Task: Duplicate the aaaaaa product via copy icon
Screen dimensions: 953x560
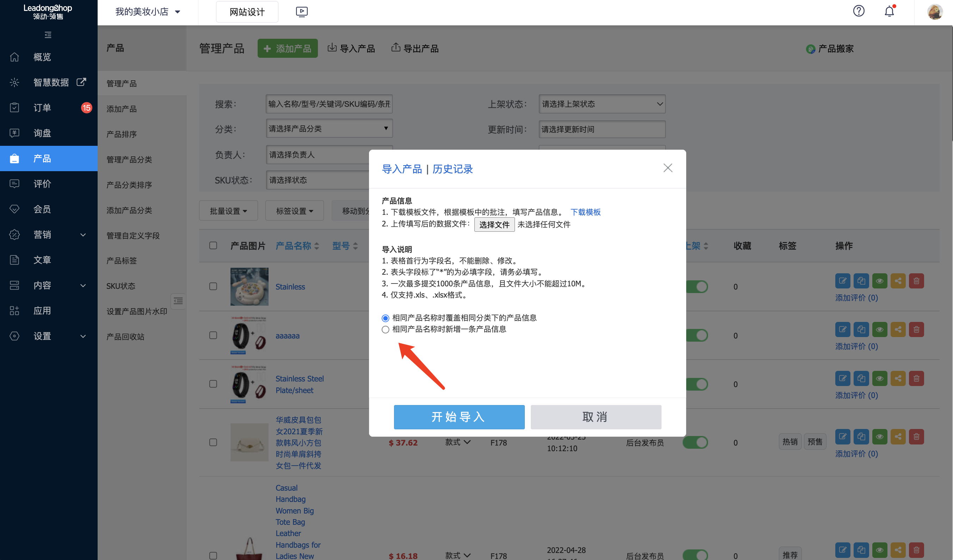Action: [861, 329]
